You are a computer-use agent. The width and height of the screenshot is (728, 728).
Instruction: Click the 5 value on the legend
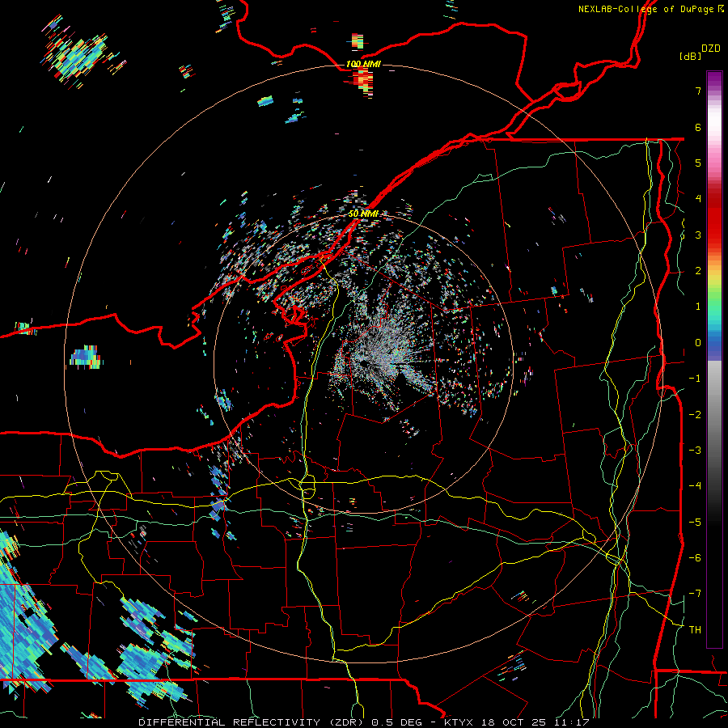tap(698, 163)
